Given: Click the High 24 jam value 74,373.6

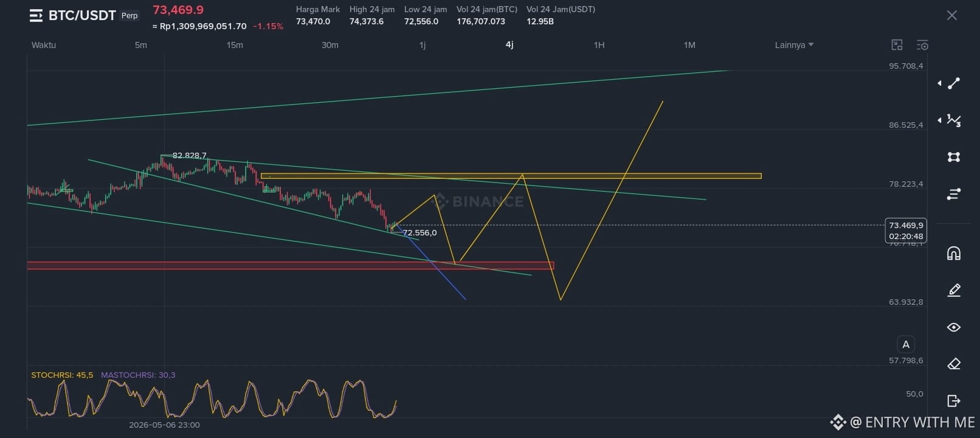Looking at the screenshot, I should [x=367, y=21].
